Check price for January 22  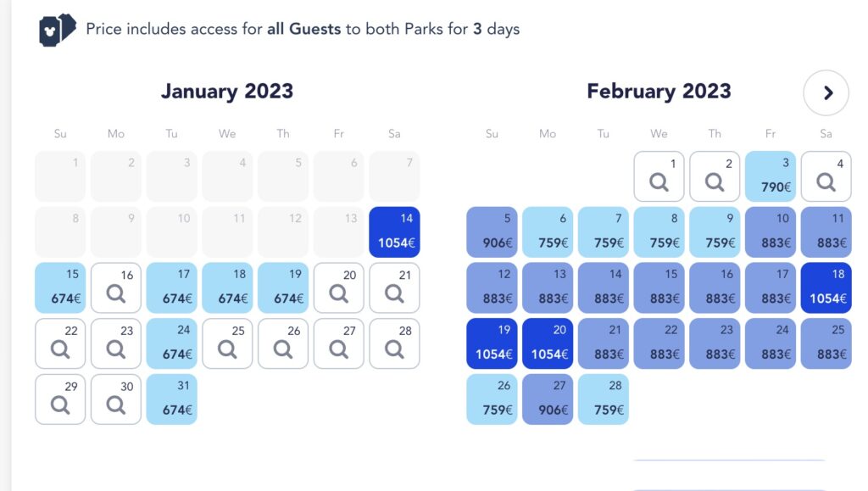(x=60, y=343)
